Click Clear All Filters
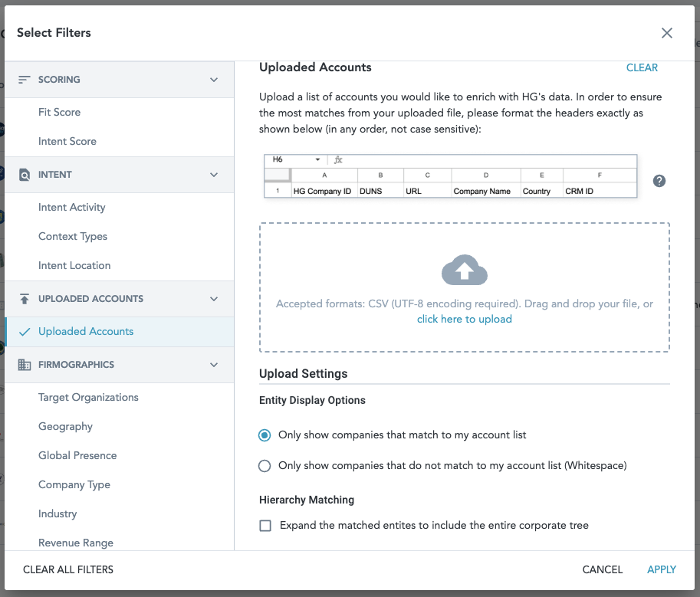The height and width of the screenshot is (597, 700). point(68,569)
